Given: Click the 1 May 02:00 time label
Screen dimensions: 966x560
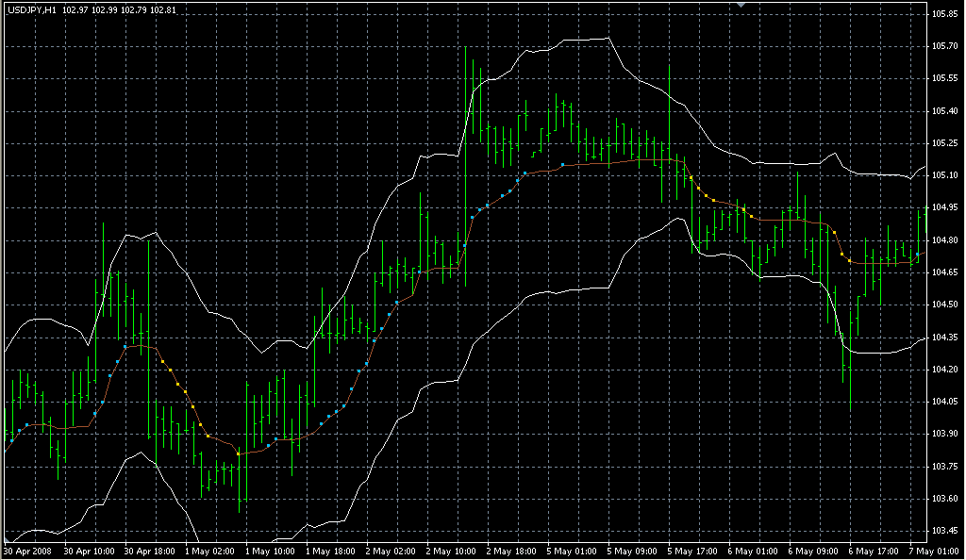Looking at the screenshot, I should coord(208,550).
